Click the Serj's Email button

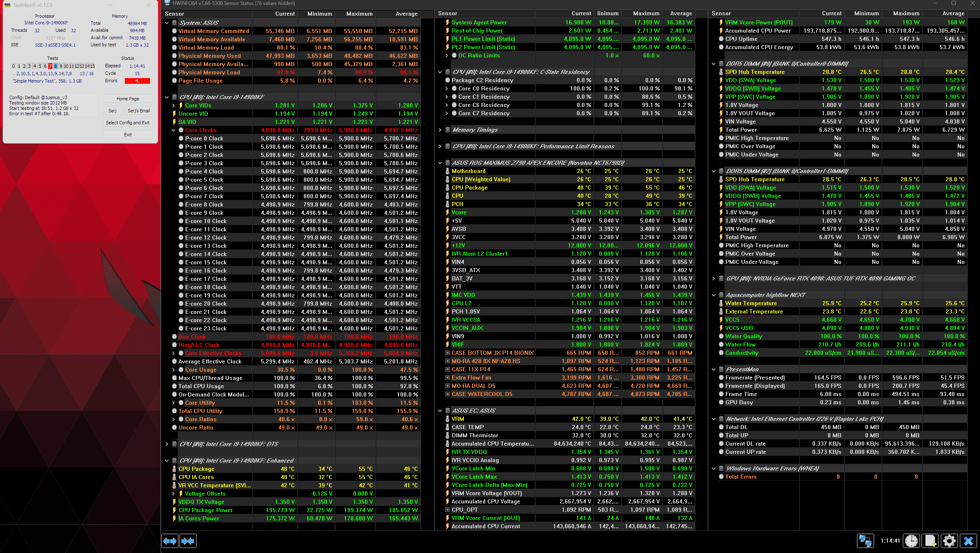click(138, 111)
